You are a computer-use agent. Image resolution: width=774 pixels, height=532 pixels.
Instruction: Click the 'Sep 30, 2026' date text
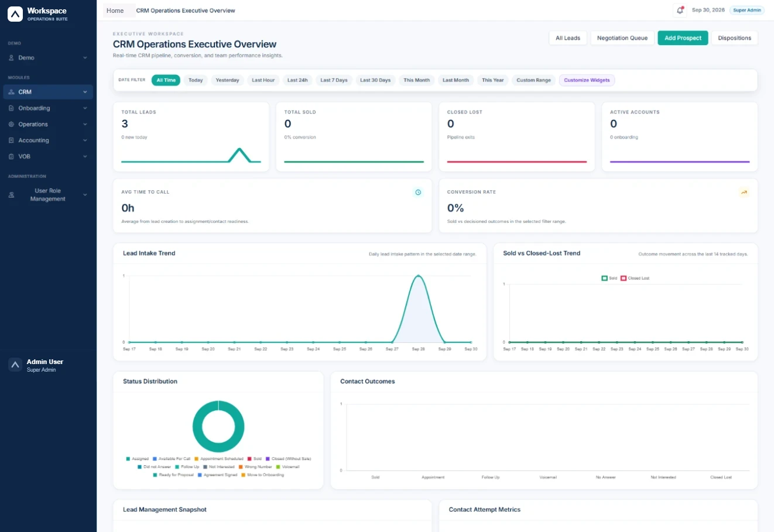point(708,11)
